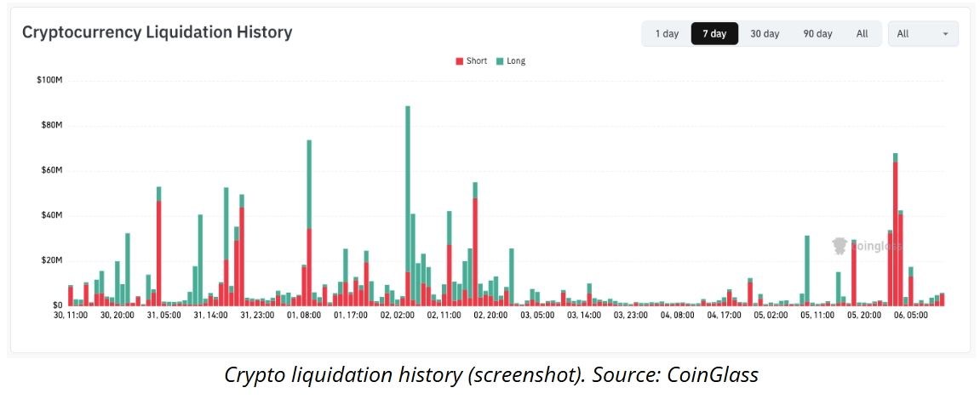Click the 02, 11:00 time label
980x399 pixels.
point(444,316)
